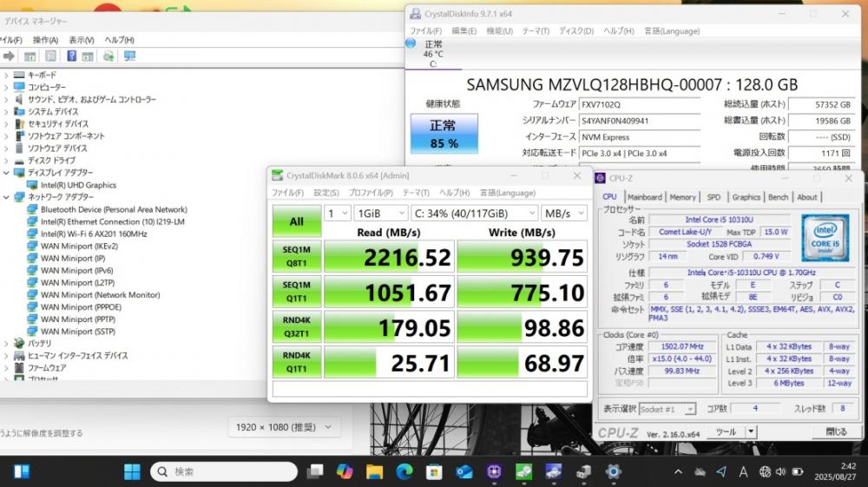Collapse the ディスプレイ アダプター node

coord(6,173)
